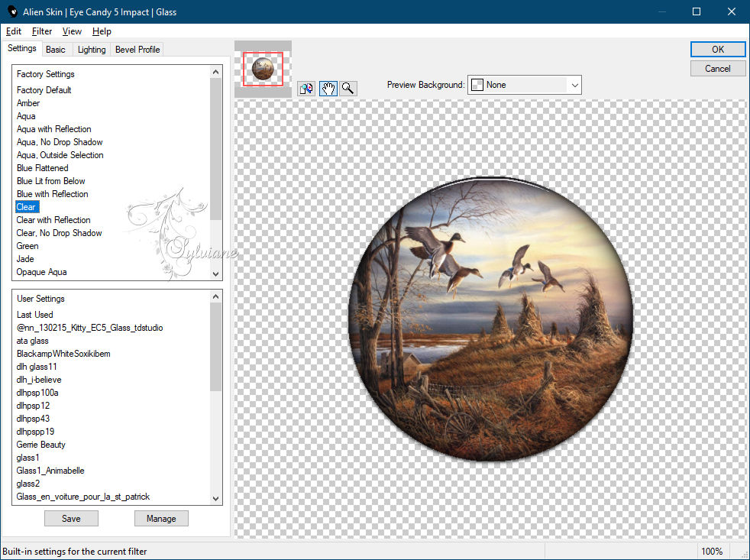Click the Manage settings button
Viewport: 750px width, 560px height.
point(161,518)
